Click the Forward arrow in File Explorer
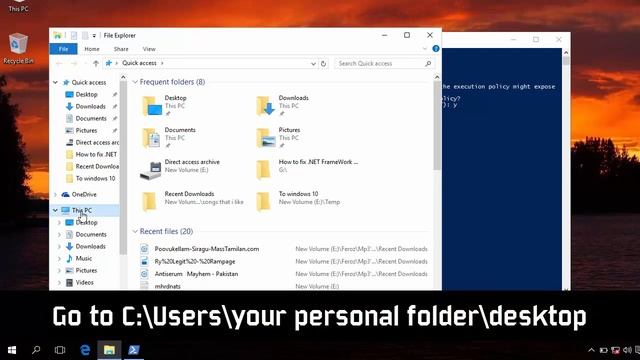 pyautogui.click(x=74, y=64)
